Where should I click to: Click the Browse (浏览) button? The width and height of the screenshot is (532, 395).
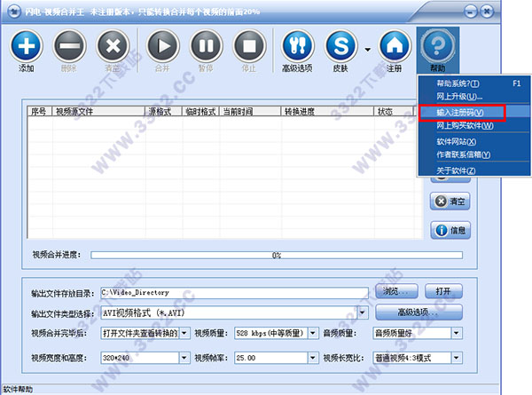coord(396,291)
